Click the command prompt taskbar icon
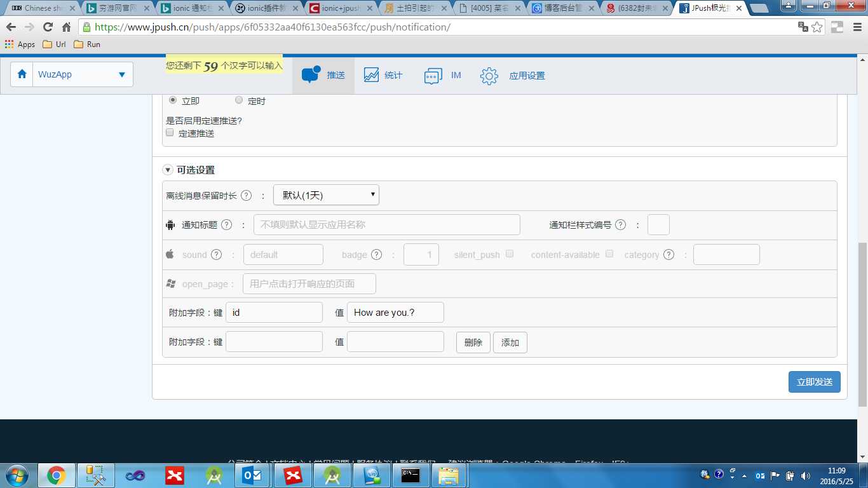 pyautogui.click(x=410, y=475)
